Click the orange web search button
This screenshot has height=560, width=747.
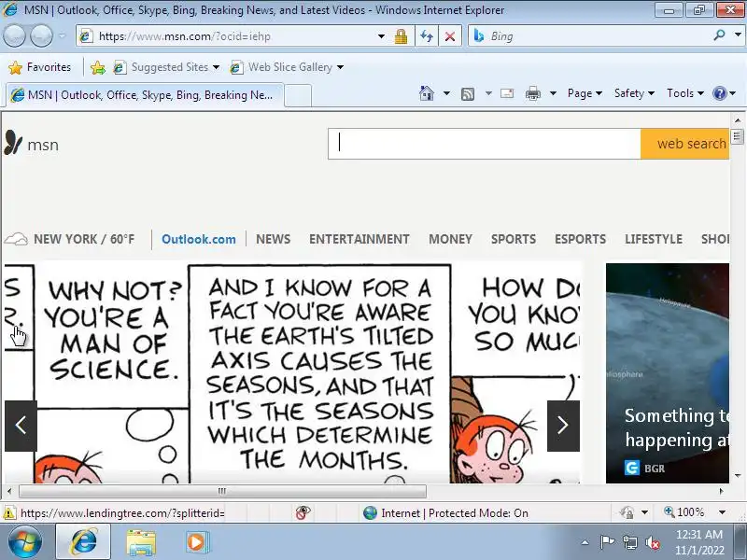(x=685, y=144)
